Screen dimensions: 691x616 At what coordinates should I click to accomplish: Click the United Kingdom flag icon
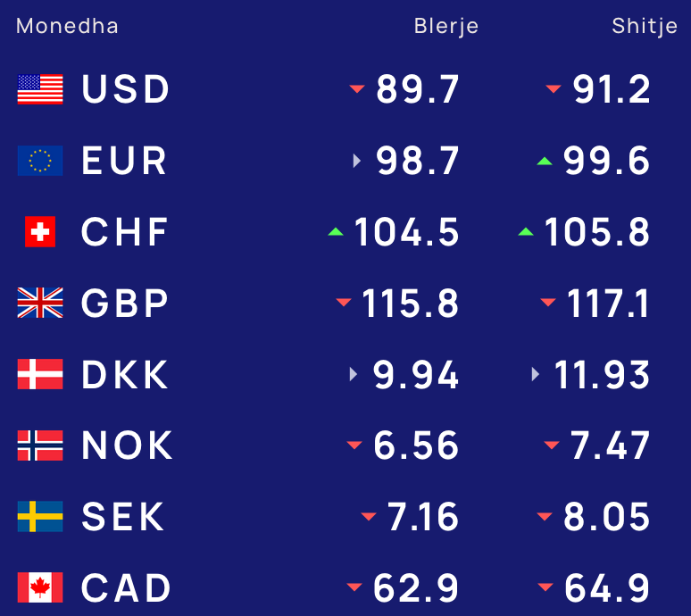click(x=40, y=303)
